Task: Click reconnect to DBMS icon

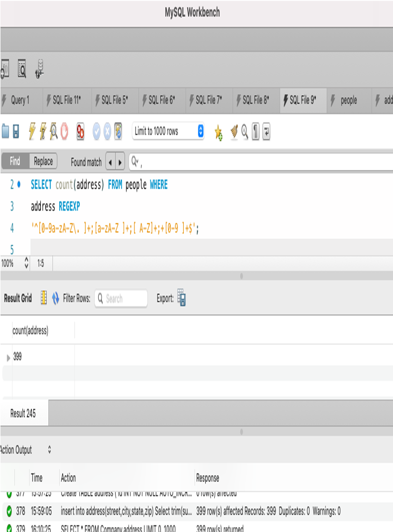Action: click(39, 69)
